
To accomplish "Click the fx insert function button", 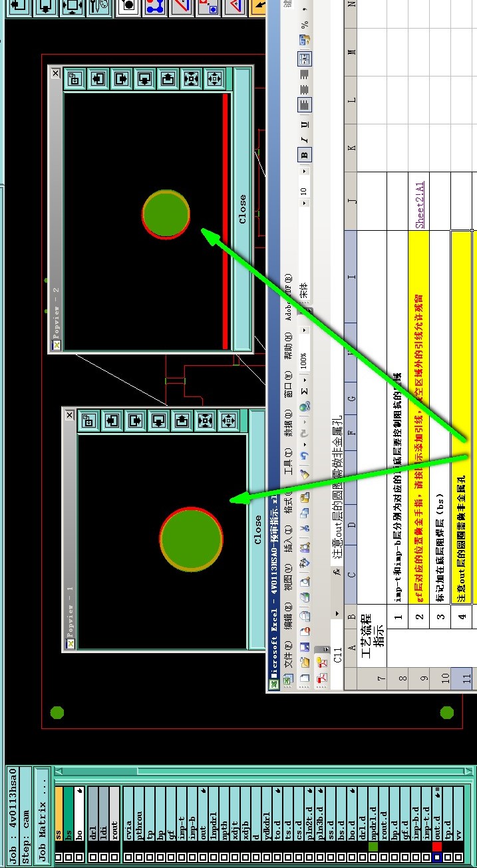I will [338, 572].
